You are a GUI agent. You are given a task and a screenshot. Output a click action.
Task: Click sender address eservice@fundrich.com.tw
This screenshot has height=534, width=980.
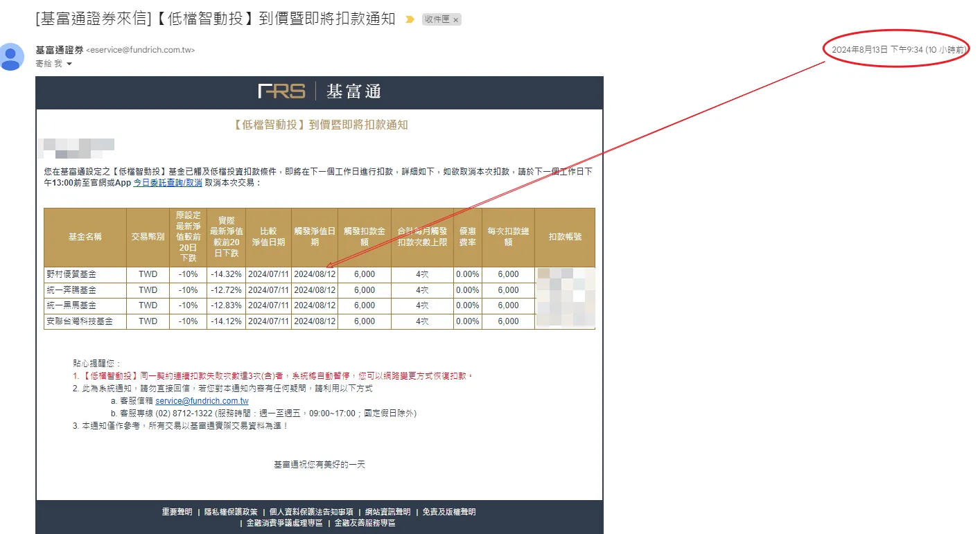click(141, 50)
